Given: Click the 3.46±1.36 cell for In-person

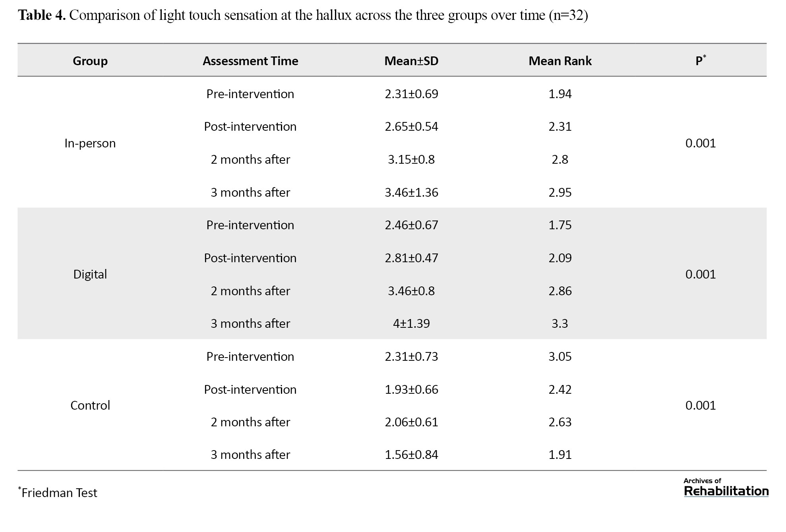Looking at the screenshot, I should [x=411, y=192].
